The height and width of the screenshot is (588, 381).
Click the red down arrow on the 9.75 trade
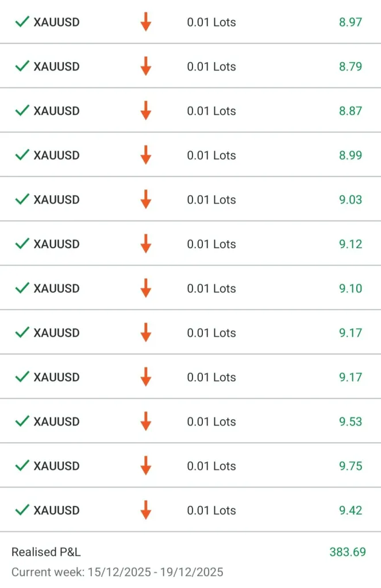click(x=146, y=466)
